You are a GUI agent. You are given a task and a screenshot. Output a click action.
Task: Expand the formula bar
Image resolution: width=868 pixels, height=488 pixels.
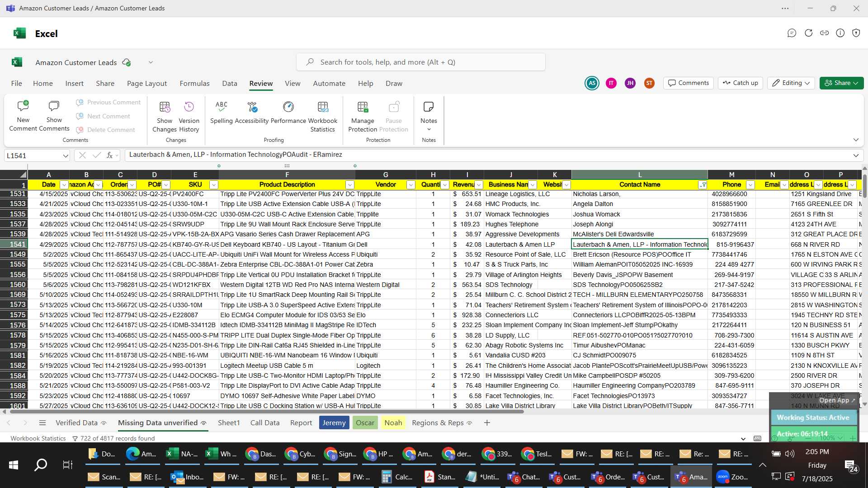tap(856, 155)
